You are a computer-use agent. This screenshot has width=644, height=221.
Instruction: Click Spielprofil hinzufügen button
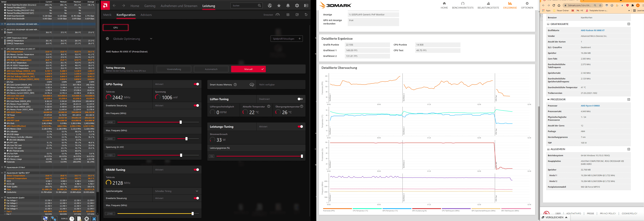287,39
